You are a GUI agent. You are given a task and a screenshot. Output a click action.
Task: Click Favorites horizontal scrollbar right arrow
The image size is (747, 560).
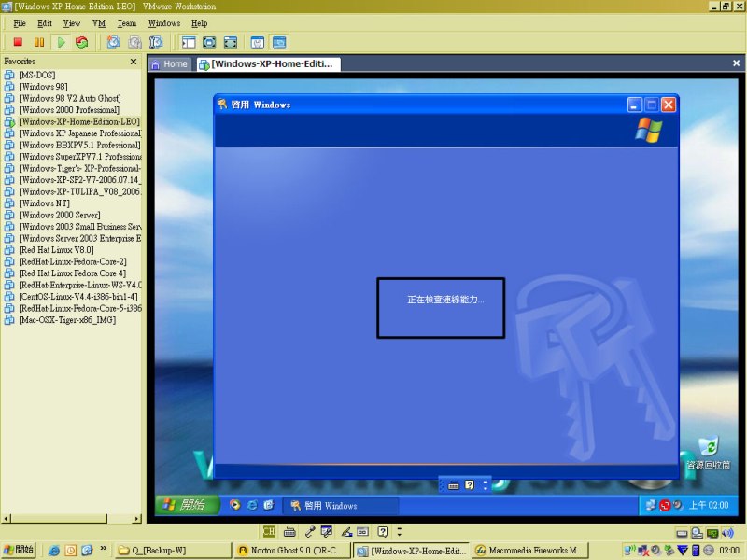(137, 519)
